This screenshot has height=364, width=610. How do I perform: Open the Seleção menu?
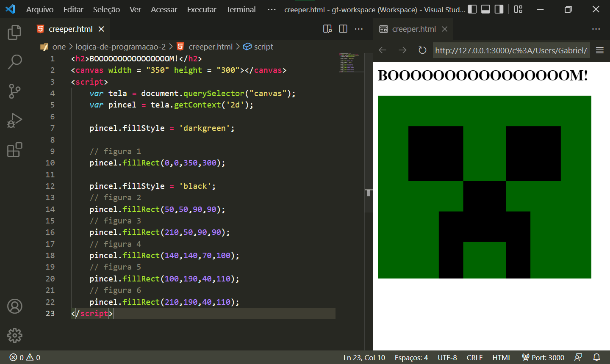pos(106,9)
